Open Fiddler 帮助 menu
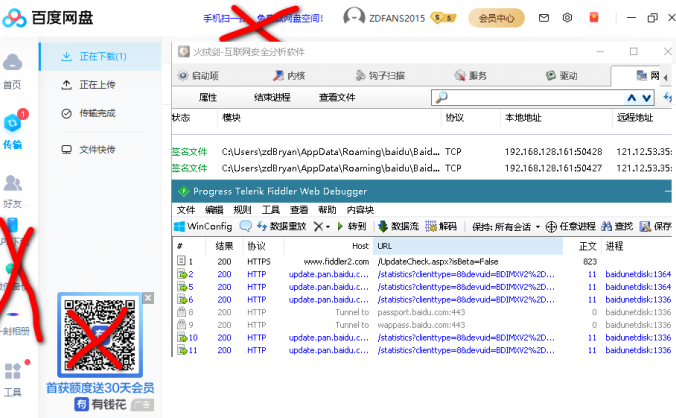The width and height of the screenshot is (676, 418). (x=327, y=210)
